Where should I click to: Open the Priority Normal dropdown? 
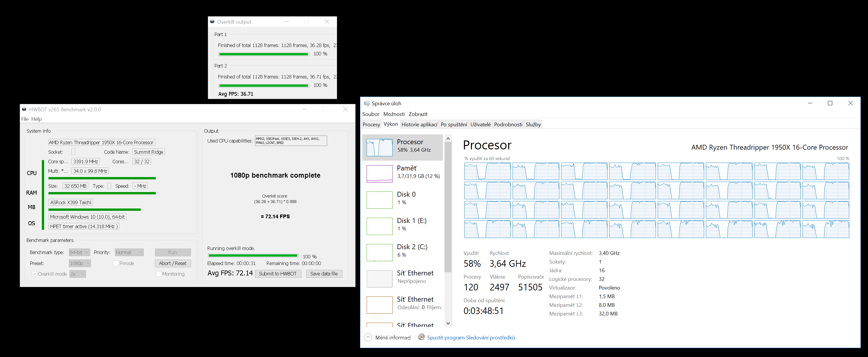(130, 252)
